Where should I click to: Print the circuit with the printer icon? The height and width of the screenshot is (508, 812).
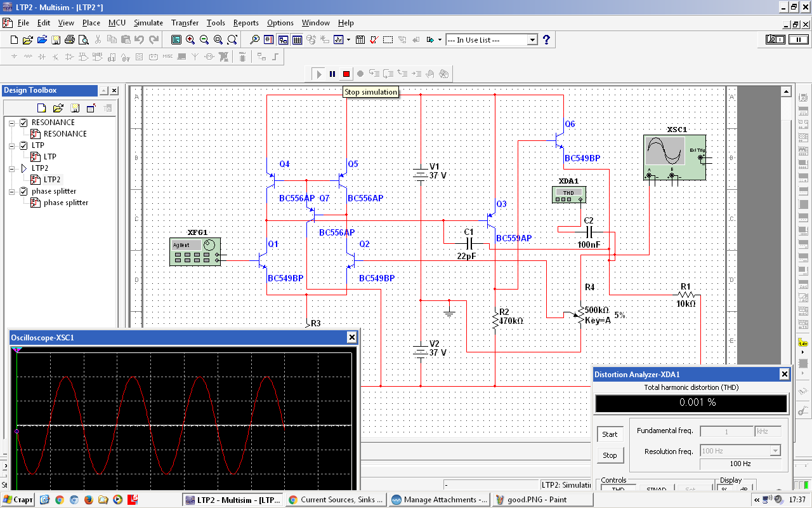(70, 39)
